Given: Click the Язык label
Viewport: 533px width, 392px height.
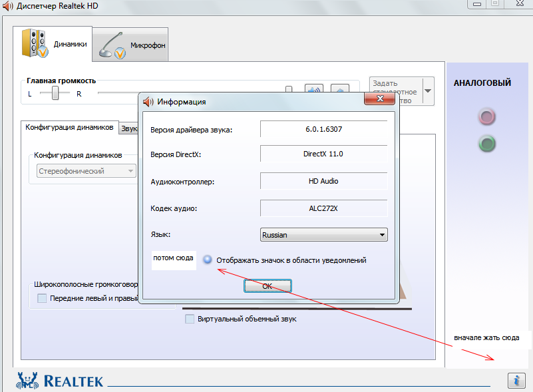Looking at the screenshot, I should click(x=160, y=234).
